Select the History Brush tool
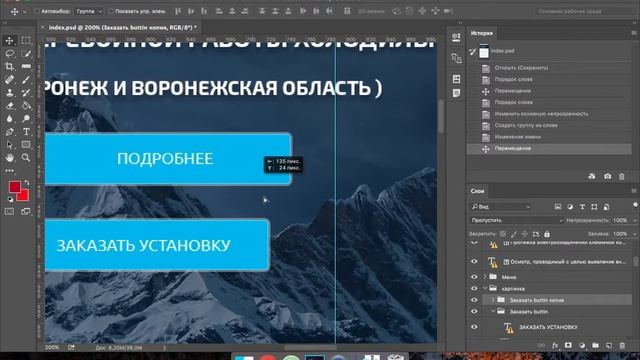Screen dimensions: 640x360 pyautogui.click(x=26, y=93)
